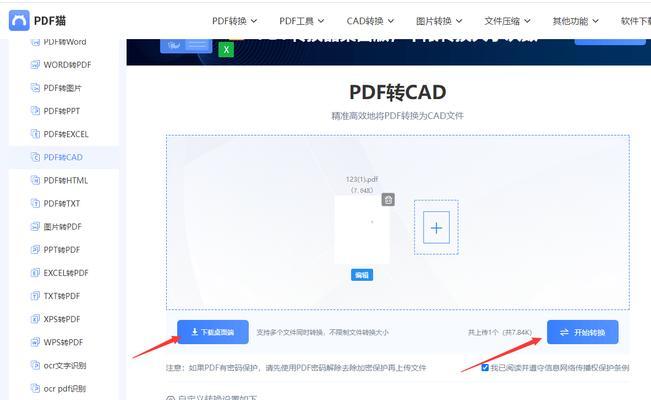Click the PDF转EXCEL sidebar icon
The width and height of the screenshot is (651, 400).
coord(35,134)
